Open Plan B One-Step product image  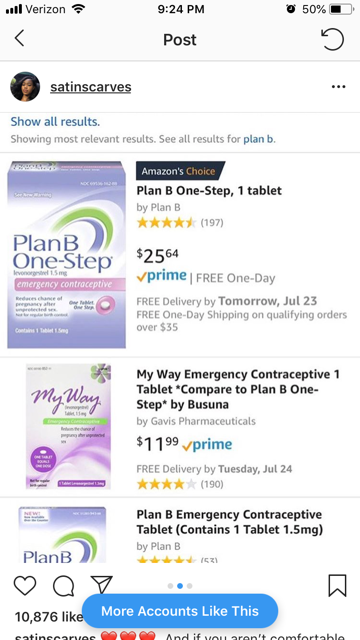coord(67,255)
